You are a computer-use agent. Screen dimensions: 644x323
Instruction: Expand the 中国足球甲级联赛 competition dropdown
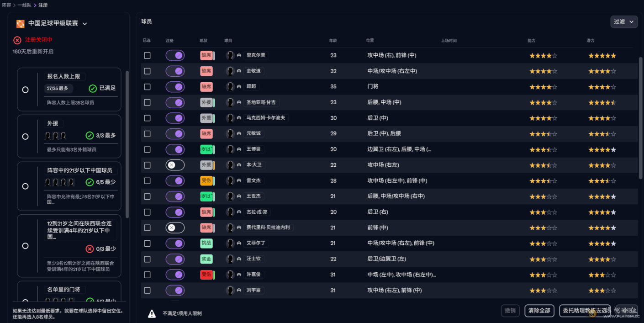84,24
